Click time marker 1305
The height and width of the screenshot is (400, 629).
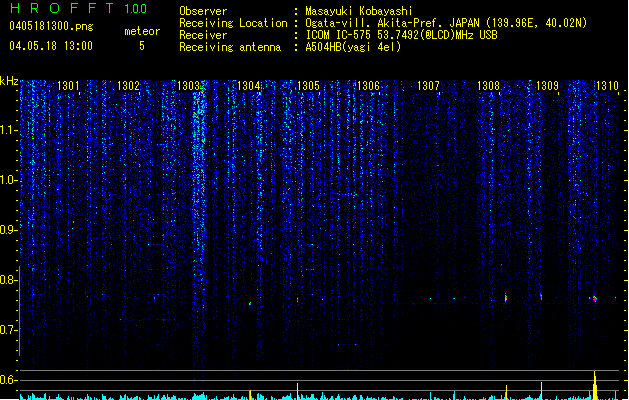click(x=308, y=86)
